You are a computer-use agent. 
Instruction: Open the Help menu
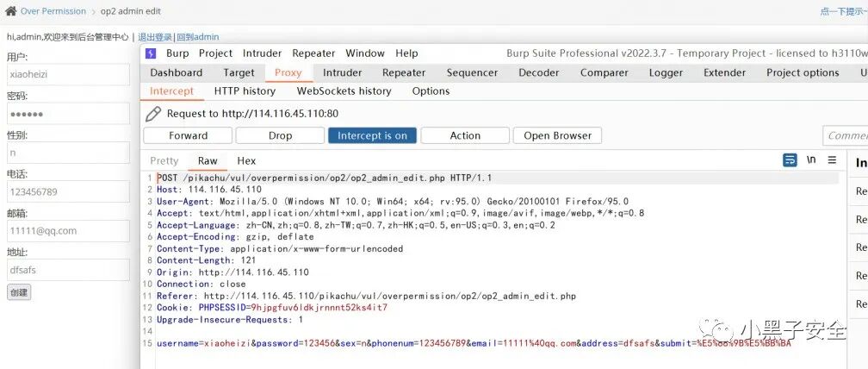406,53
